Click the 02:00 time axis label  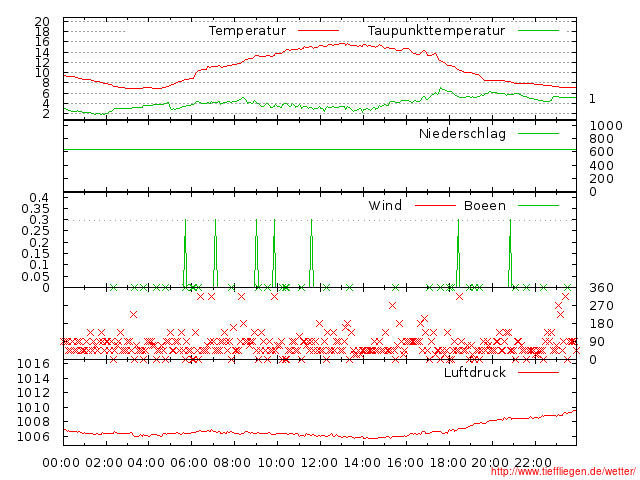coord(104,462)
